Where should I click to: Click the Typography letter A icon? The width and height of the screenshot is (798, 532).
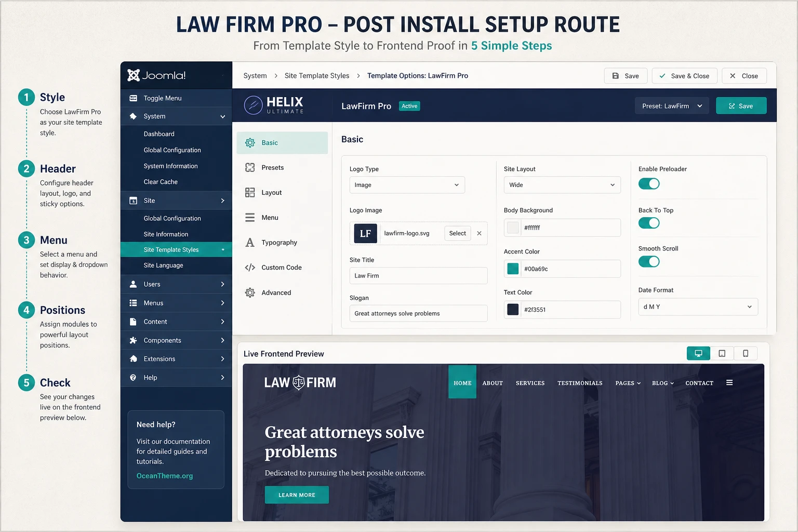pyautogui.click(x=250, y=243)
